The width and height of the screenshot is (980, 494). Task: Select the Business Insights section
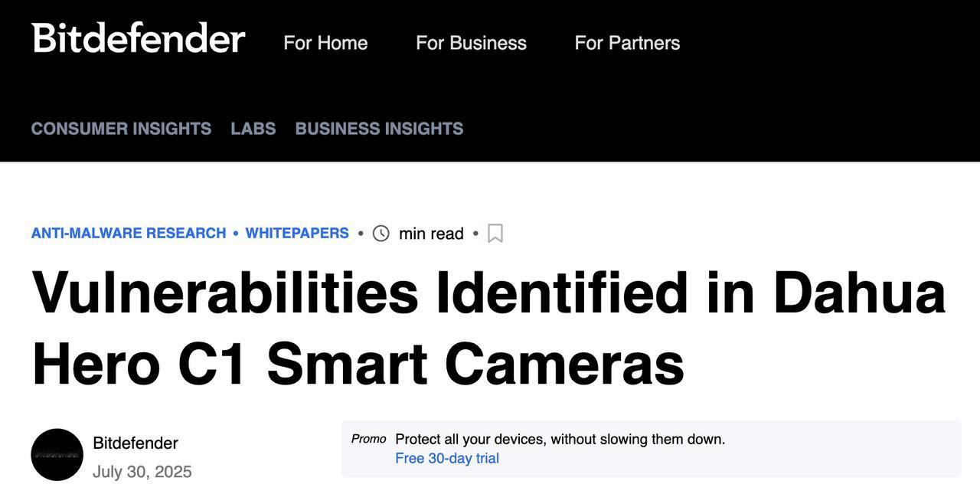coord(379,129)
